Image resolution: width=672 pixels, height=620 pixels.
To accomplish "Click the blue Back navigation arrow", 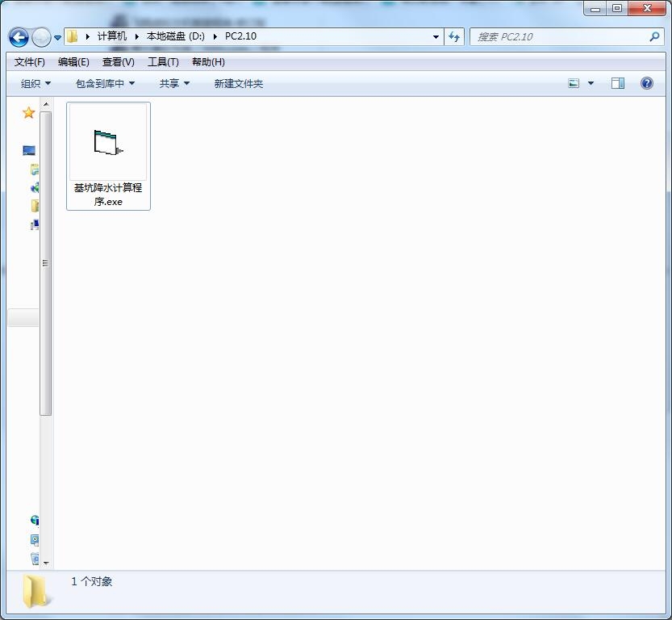I will click(x=19, y=37).
